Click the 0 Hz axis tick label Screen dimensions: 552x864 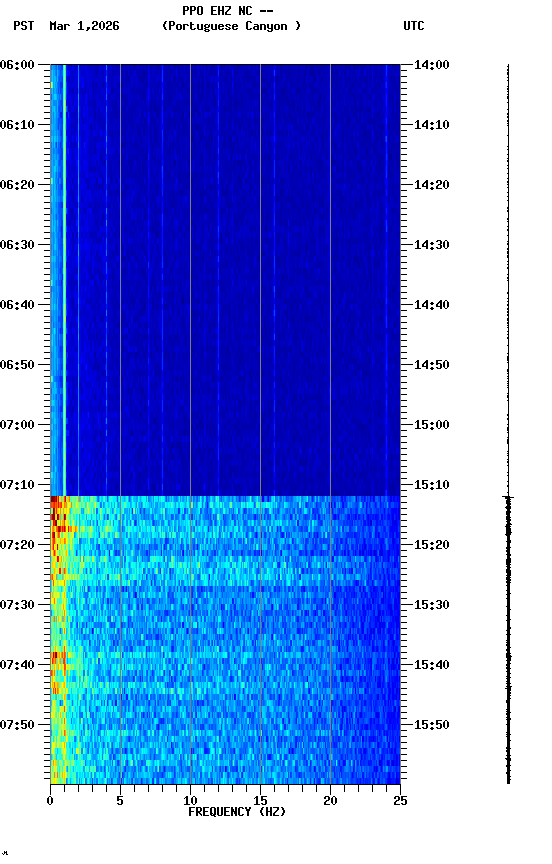point(50,801)
